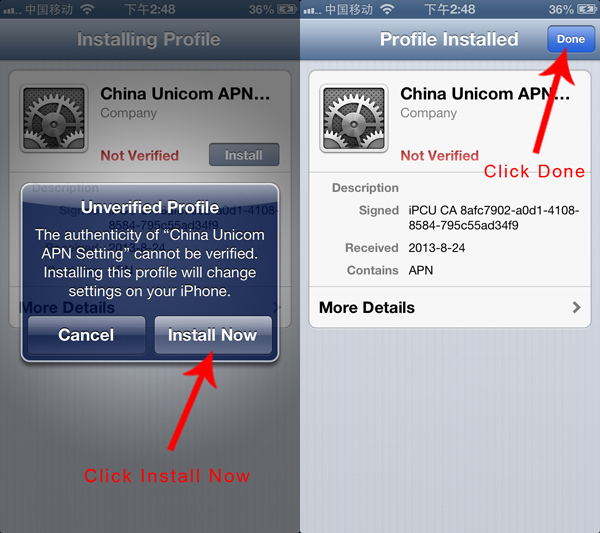Tap the battery icon in left status bar
Viewport: 600px width, 533px height.
pyautogui.click(x=287, y=9)
